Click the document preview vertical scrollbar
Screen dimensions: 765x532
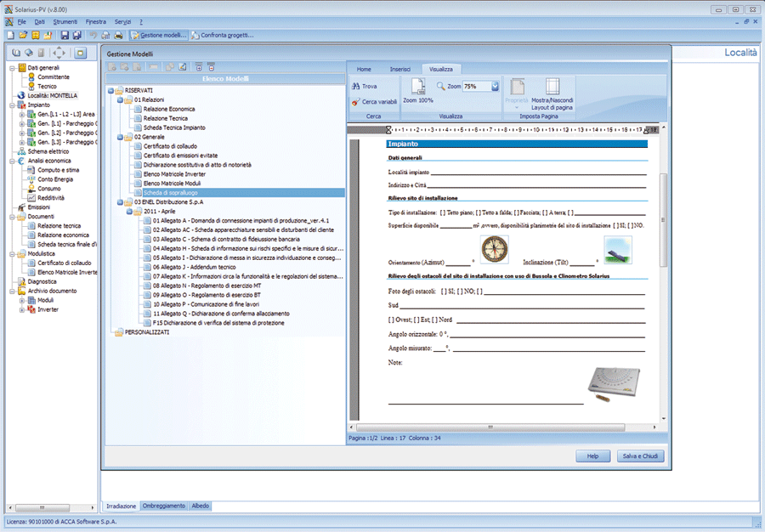(x=663, y=219)
